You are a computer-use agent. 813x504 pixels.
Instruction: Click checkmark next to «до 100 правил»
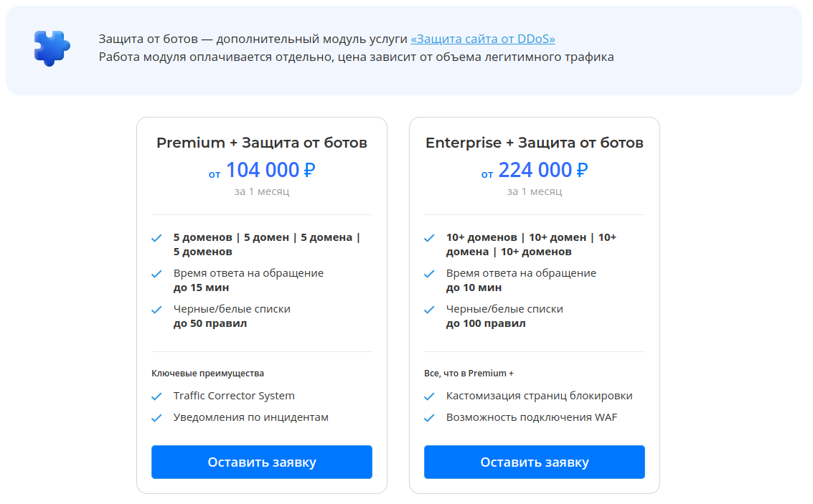pyautogui.click(x=429, y=310)
